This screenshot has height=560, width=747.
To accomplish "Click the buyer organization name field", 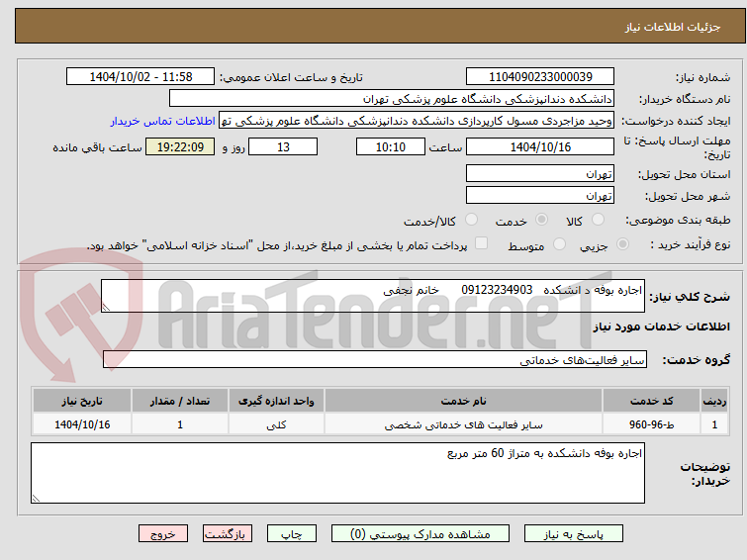I will point(392,99).
